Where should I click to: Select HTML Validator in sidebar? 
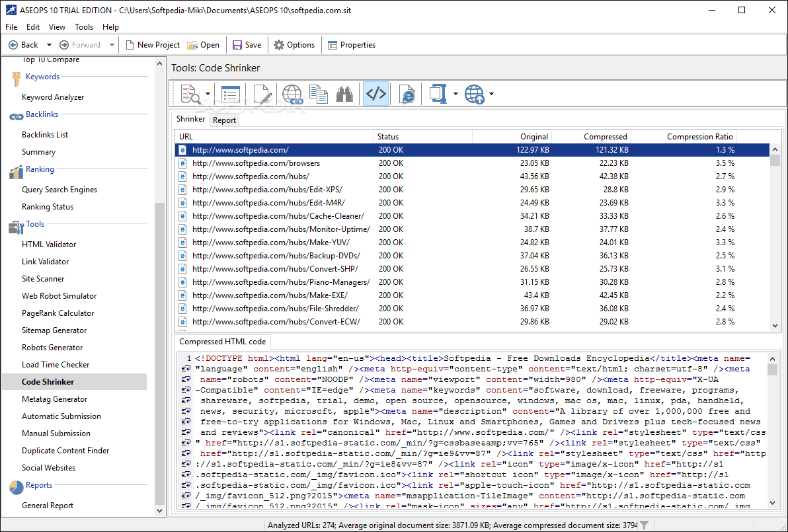click(x=49, y=244)
